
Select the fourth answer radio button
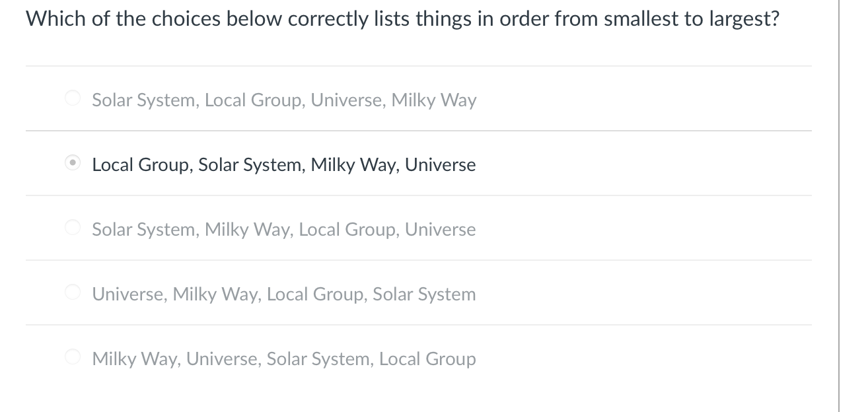[72, 291]
